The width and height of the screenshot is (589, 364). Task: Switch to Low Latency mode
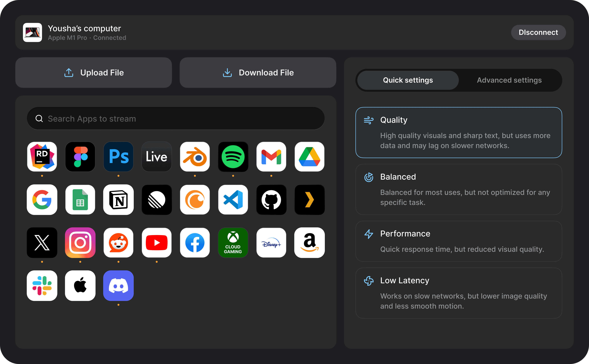click(x=459, y=293)
